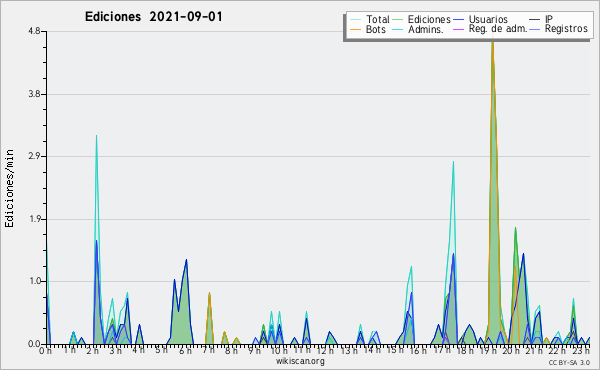600x370 pixels.
Task: Click the wikiscan.org caption
Action: tap(300, 361)
